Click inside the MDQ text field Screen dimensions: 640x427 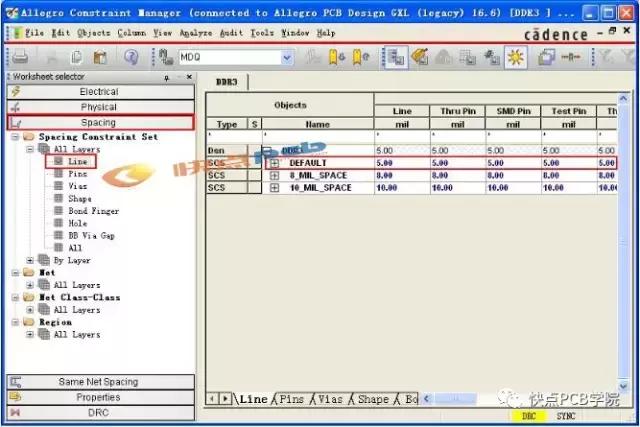pyautogui.click(x=230, y=58)
